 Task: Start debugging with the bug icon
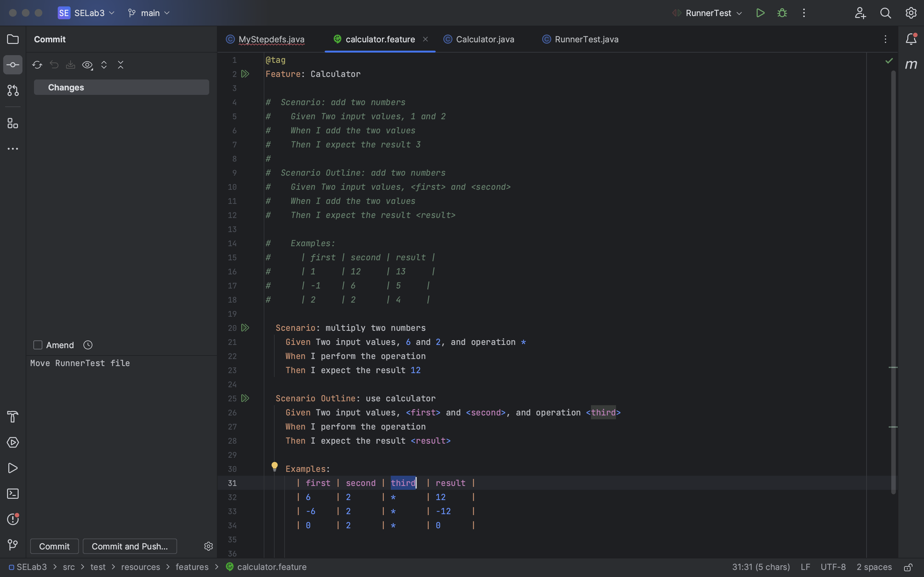point(782,13)
